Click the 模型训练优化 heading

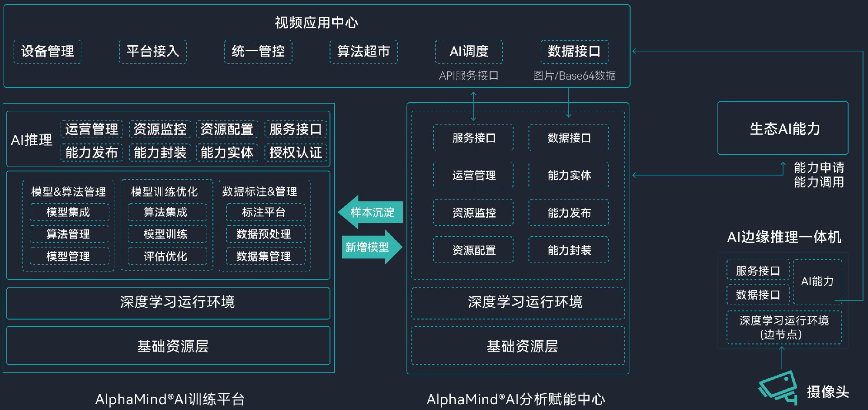[164, 192]
